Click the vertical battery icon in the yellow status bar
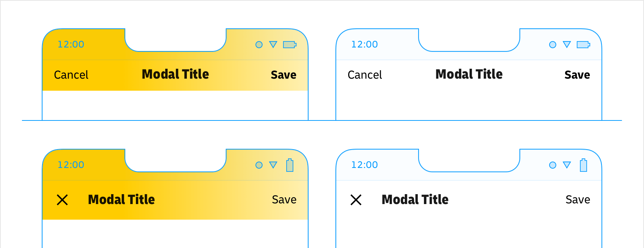The height and width of the screenshot is (248, 644). click(x=290, y=165)
